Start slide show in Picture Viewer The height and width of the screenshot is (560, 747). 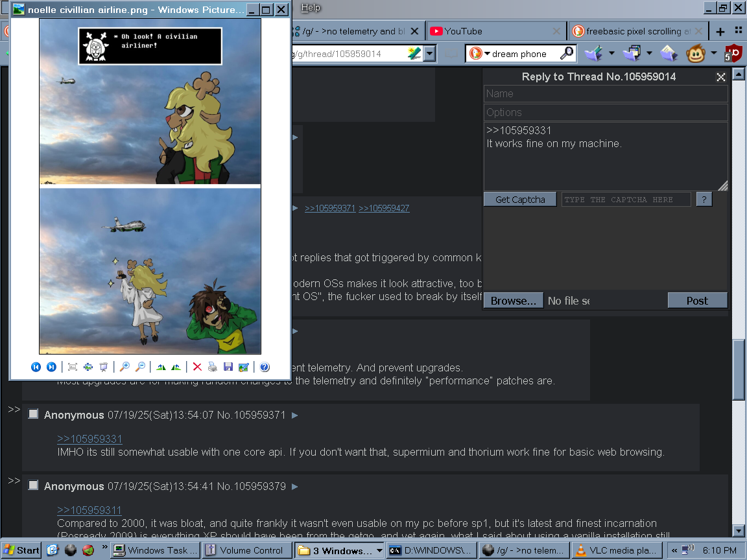pos(103,367)
